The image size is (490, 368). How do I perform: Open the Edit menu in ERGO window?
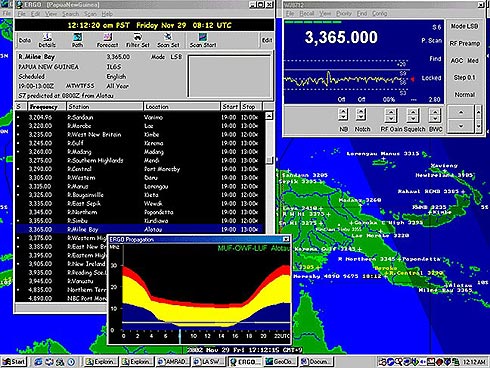(35, 14)
